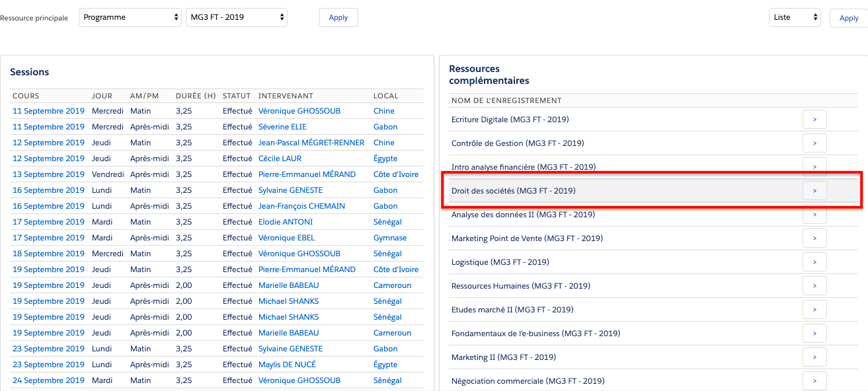This screenshot has width=868, height=391.
Task: Click the Gymnase local link
Action: point(389,238)
